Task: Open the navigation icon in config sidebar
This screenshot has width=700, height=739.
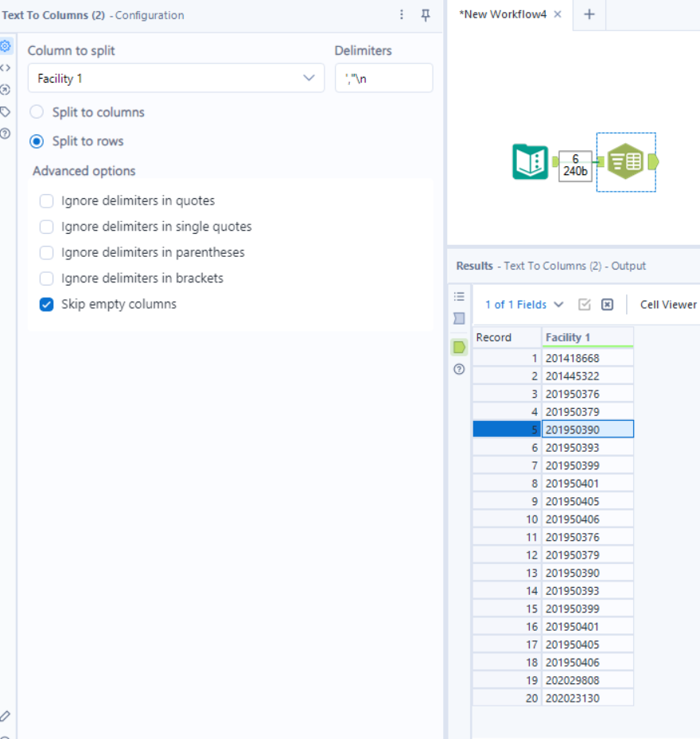Action: pyautogui.click(x=6, y=90)
